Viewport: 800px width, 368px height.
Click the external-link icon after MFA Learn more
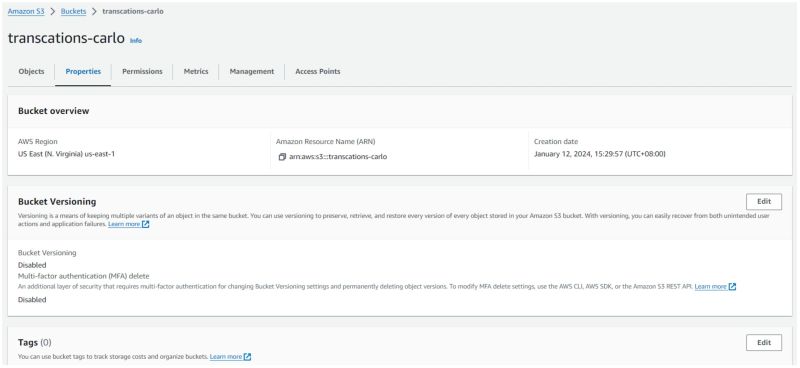pyautogui.click(x=733, y=287)
